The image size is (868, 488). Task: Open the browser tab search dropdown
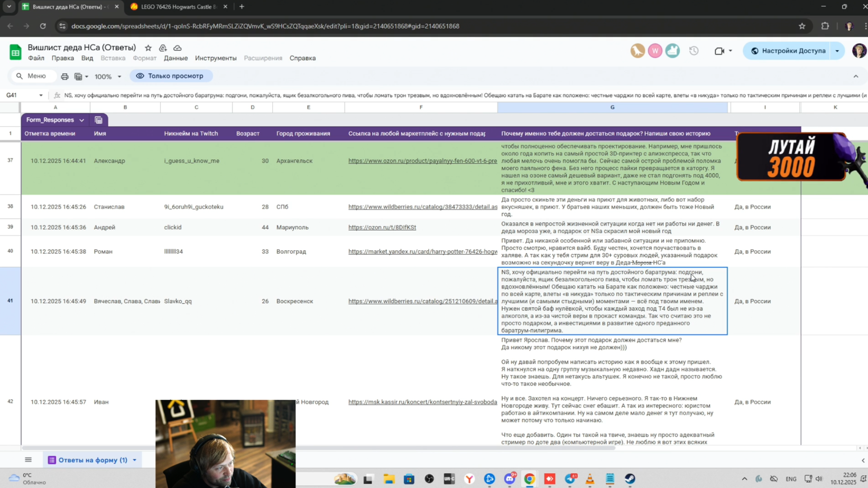pyautogui.click(x=8, y=7)
